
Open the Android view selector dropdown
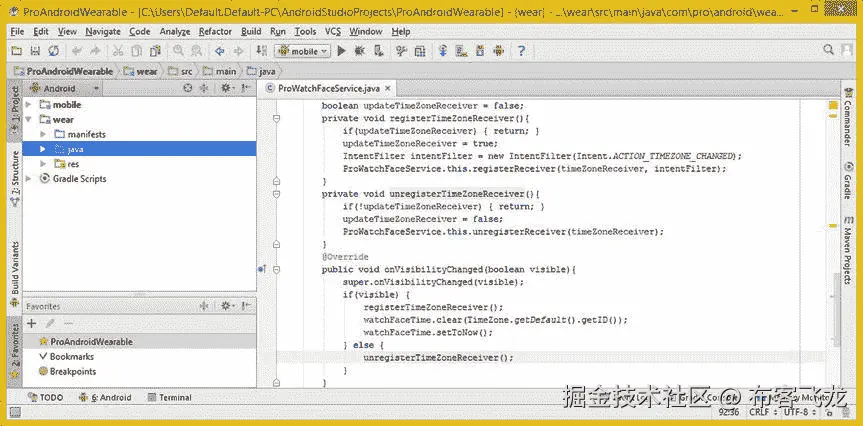click(x=65, y=88)
